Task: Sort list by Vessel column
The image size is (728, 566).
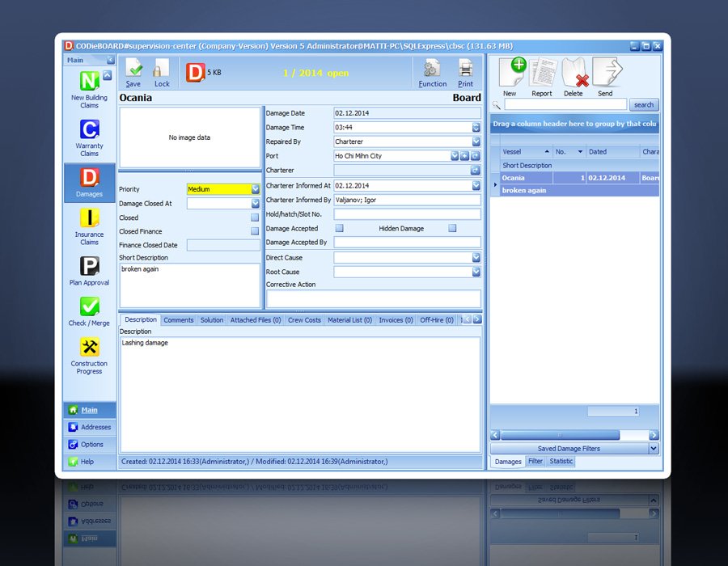Action: [x=526, y=152]
